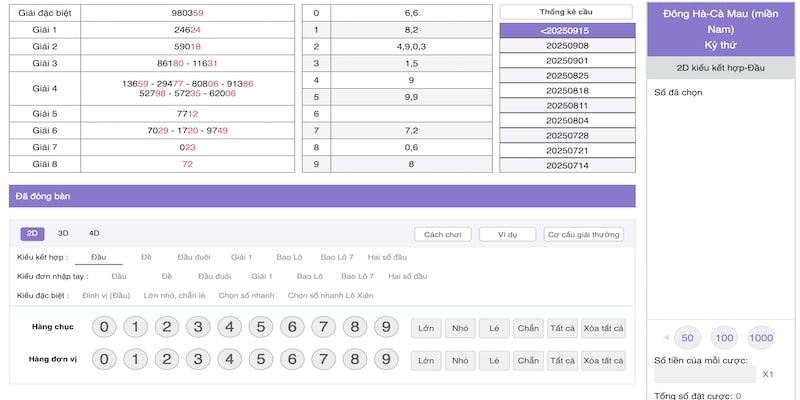Select the 100 chip amount
Viewport: 800px width, 400px height.
pyautogui.click(x=724, y=337)
